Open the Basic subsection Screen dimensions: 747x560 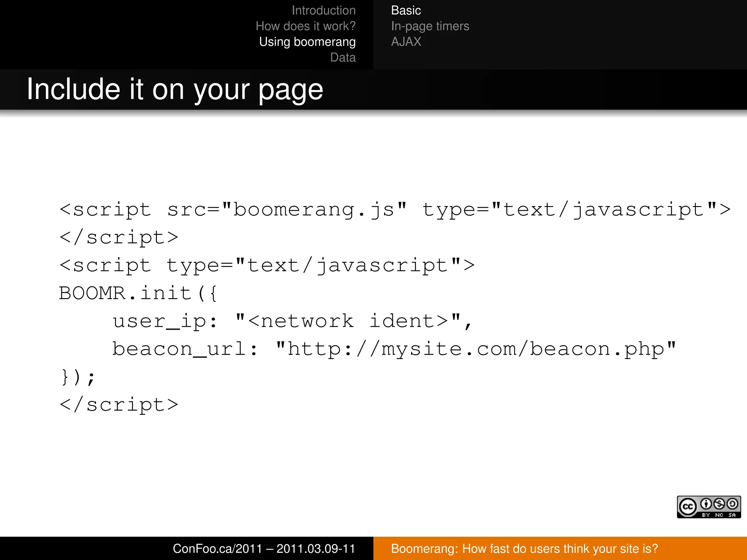tap(406, 11)
